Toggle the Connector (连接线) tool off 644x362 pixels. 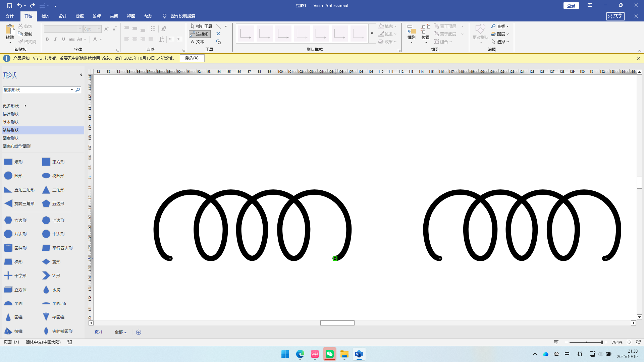pos(200,34)
